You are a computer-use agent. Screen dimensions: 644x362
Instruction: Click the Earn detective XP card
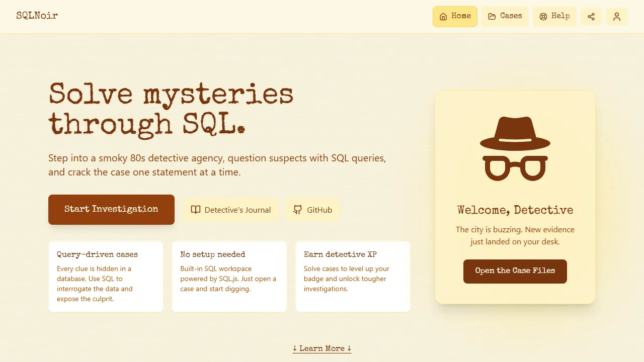(x=352, y=277)
